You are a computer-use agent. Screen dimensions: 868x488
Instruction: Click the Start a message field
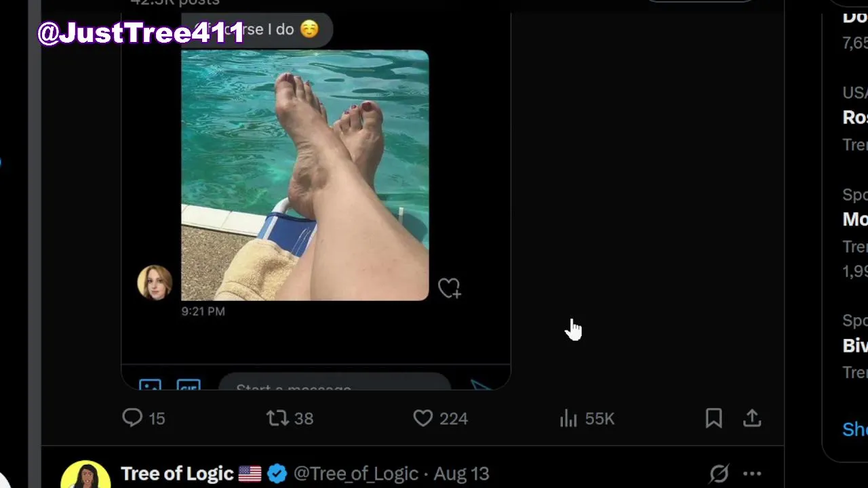(334, 386)
